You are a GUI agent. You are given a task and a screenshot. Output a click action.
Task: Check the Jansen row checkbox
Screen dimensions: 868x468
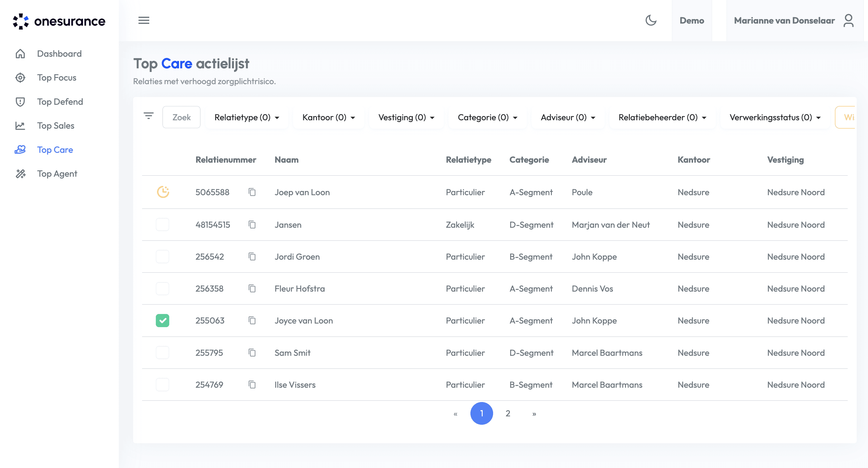[162, 224]
